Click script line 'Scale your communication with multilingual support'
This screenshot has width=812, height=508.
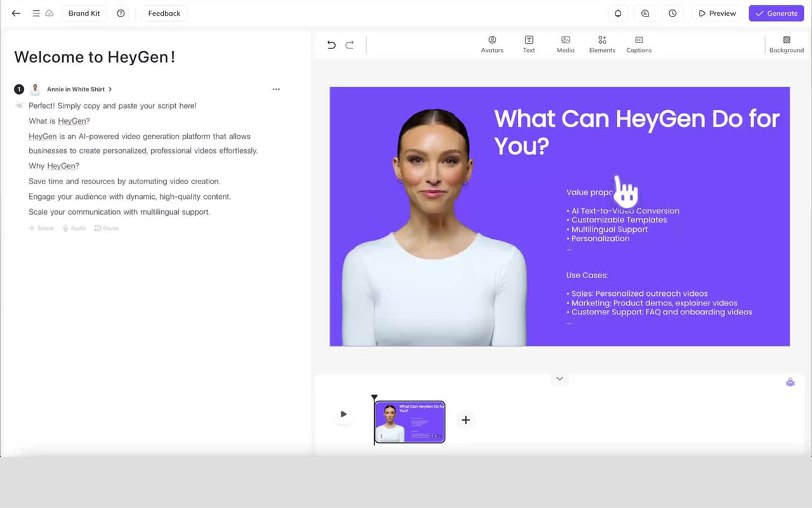pos(119,212)
